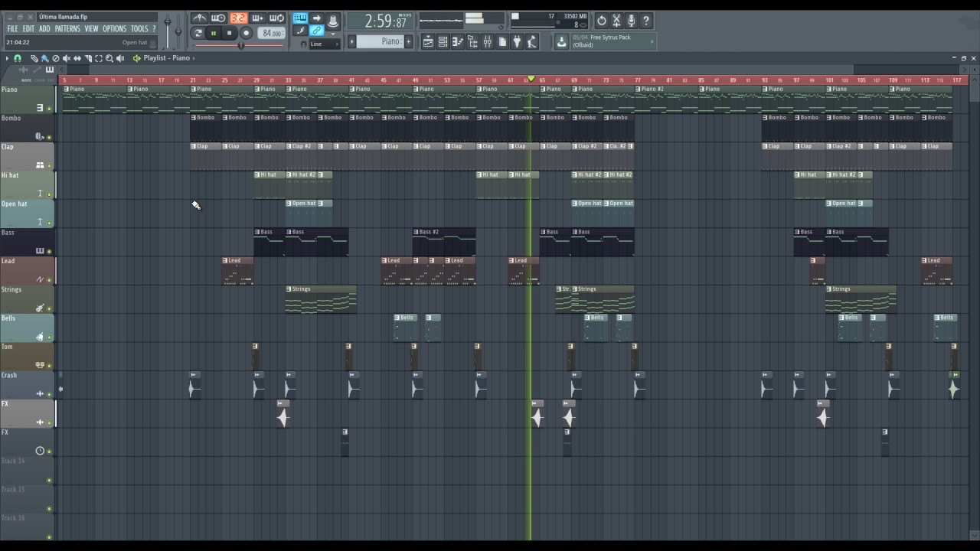Click the wait-for-input countdown icon
The height and width of the screenshot is (551, 980).
[x=218, y=18]
